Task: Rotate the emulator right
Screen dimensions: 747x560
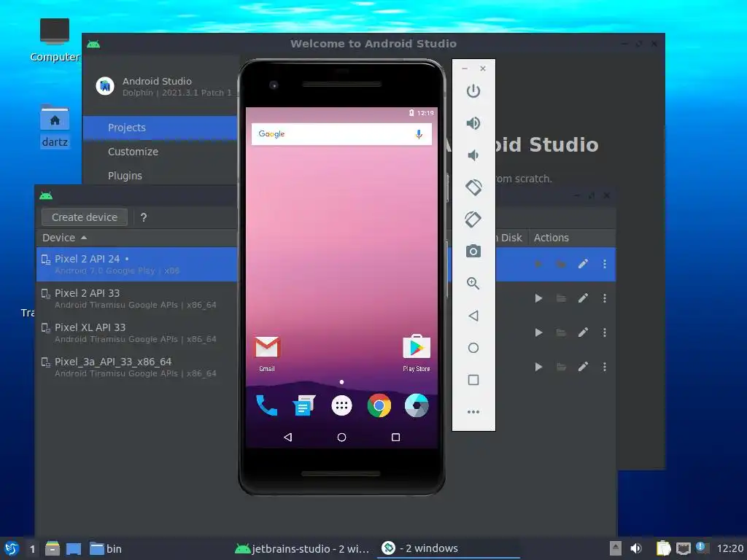Action: click(x=473, y=219)
